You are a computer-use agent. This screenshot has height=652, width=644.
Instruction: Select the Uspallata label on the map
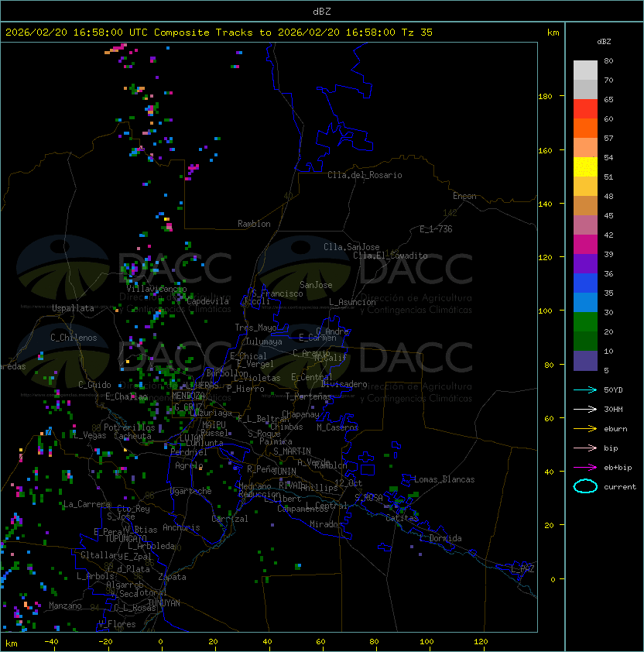tap(73, 308)
